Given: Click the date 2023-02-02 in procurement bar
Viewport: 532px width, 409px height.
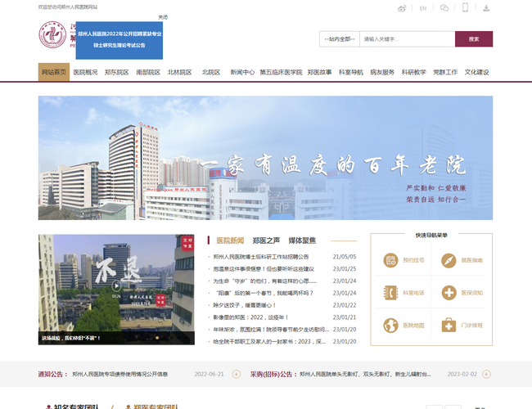Looking at the screenshot, I should [462, 374].
